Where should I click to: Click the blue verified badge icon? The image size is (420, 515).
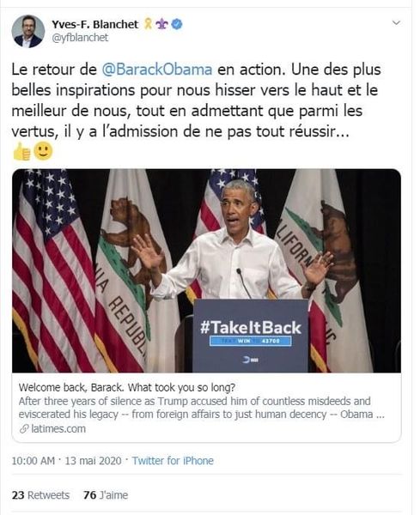pos(177,24)
